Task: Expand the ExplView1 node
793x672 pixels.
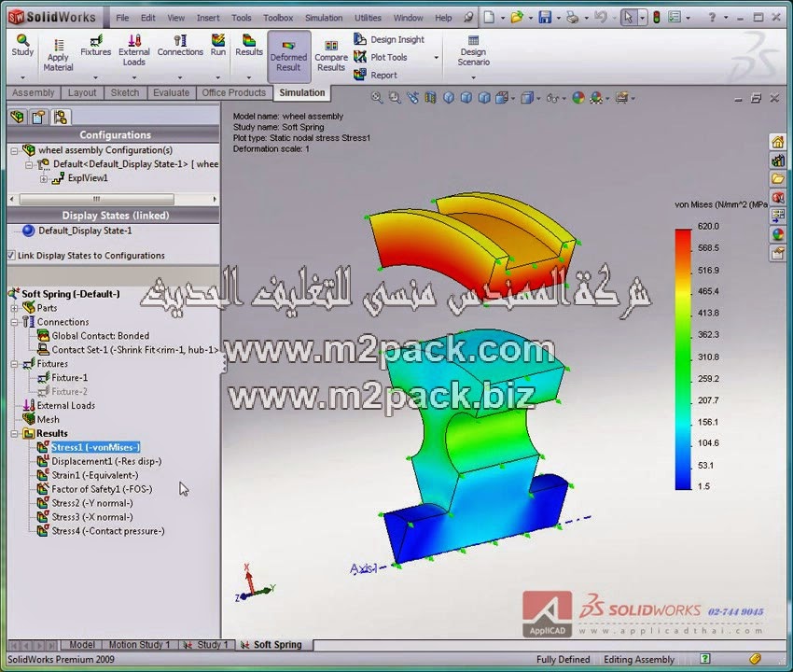Action: tap(44, 178)
